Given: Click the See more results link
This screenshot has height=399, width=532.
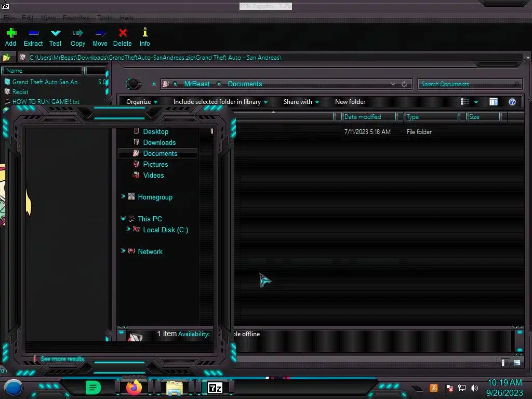Looking at the screenshot, I should click(62, 359).
